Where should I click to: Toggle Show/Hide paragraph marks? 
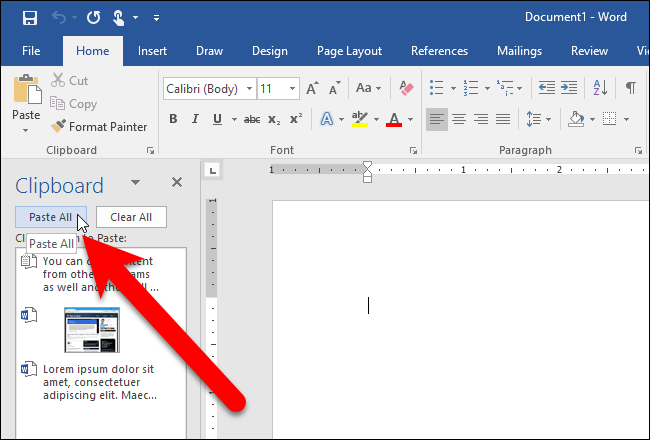coord(631,88)
